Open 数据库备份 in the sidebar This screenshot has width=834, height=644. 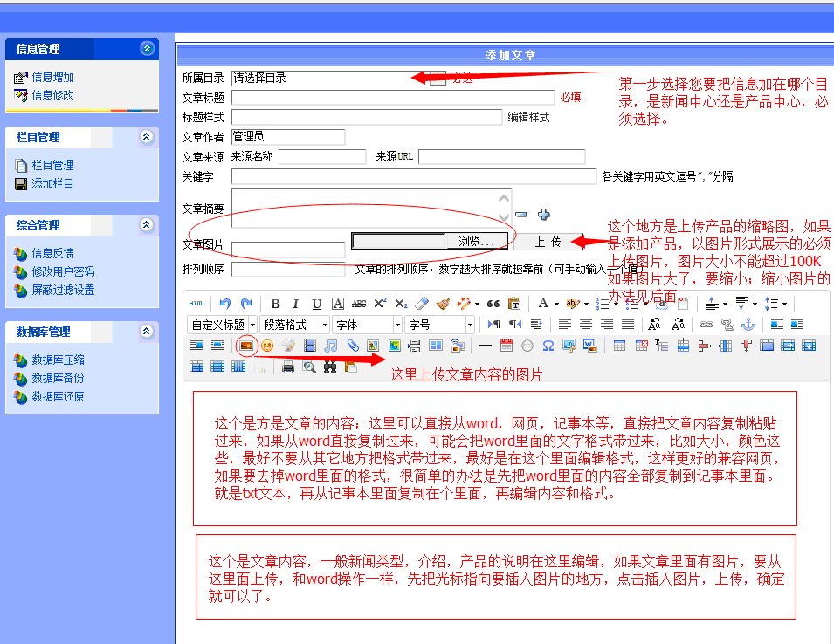pyautogui.click(x=58, y=378)
